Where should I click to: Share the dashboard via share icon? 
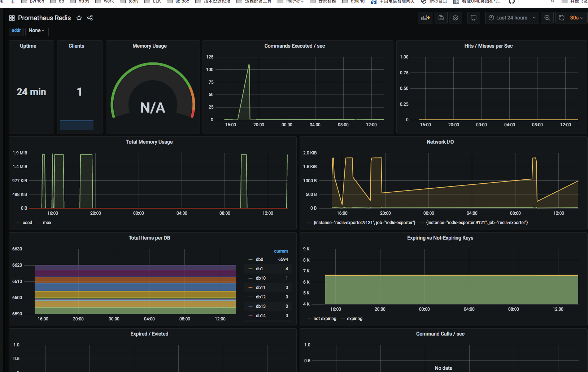point(90,18)
